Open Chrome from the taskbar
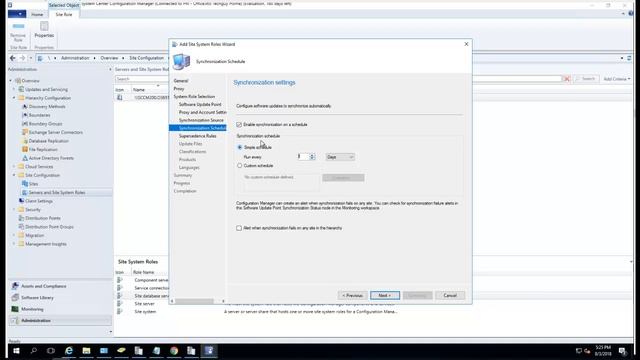 (x=174, y=351)
